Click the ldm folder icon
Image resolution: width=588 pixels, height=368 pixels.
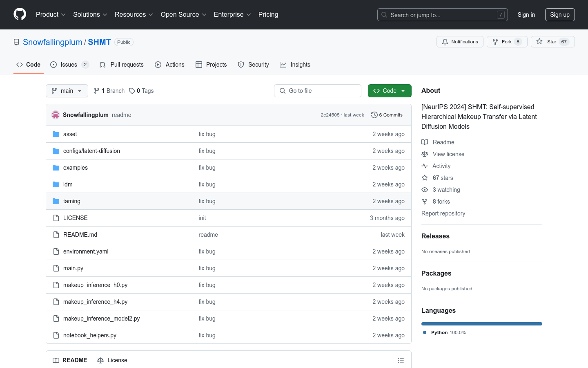(56, 184)
